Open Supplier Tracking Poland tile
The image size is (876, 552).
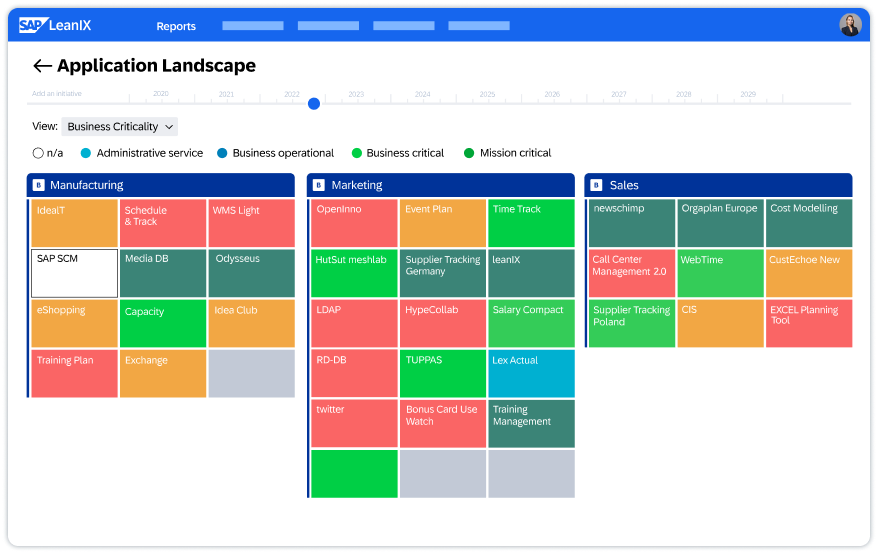(632, 323)
